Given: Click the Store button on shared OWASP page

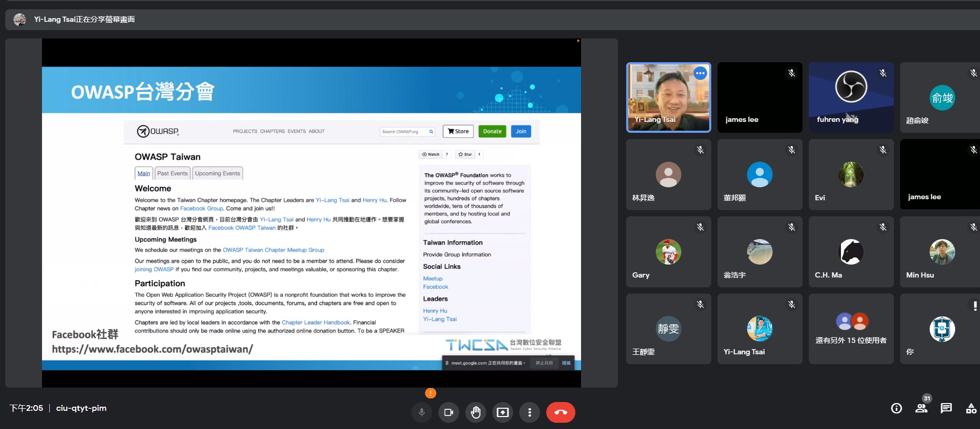Looking at the screenshot, I should 458,131.
